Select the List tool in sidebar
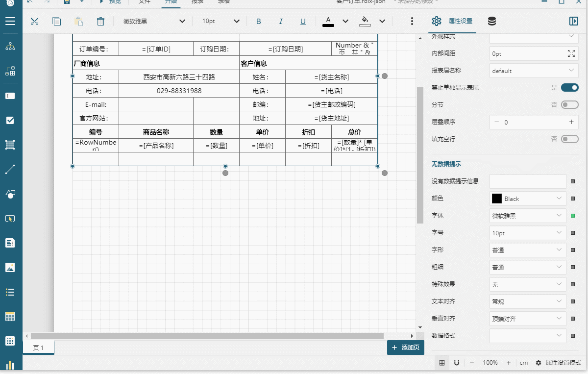This screenshot has height=374, width=588. (x=10, y=292)
